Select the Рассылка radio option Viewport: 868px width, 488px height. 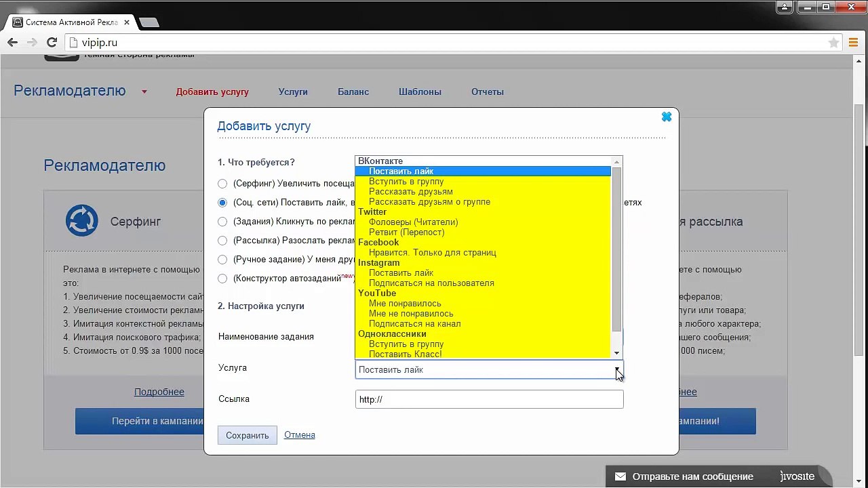(x=222, y=241)
